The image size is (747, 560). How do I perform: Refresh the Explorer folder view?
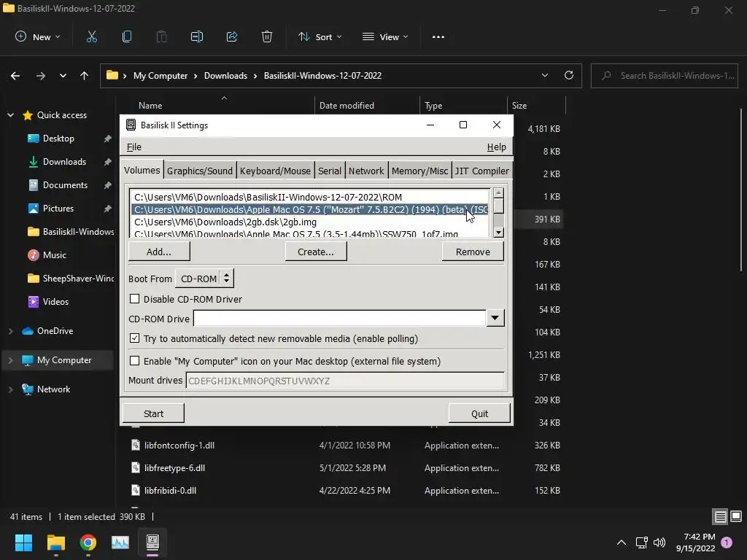point(569,75)
